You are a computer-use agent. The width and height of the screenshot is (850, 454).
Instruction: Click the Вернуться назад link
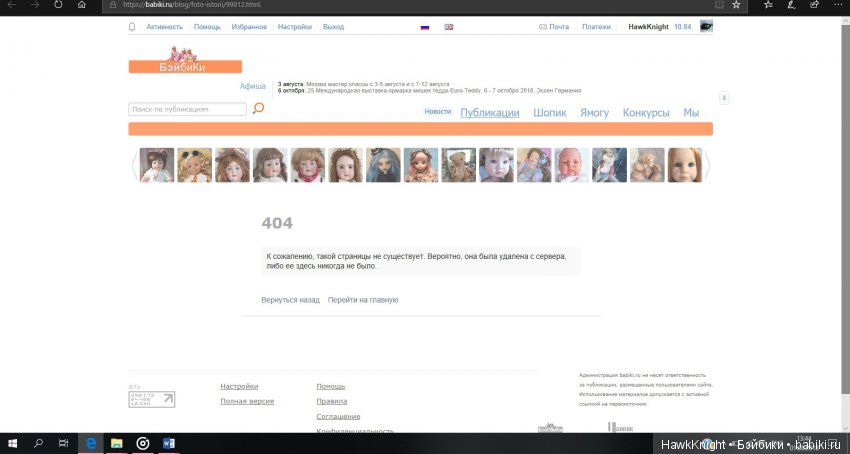(290, 300)
